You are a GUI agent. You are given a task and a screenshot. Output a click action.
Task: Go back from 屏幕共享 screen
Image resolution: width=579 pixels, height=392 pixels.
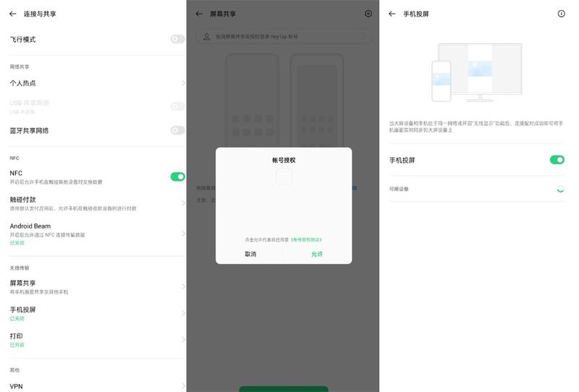pos(200,14)
